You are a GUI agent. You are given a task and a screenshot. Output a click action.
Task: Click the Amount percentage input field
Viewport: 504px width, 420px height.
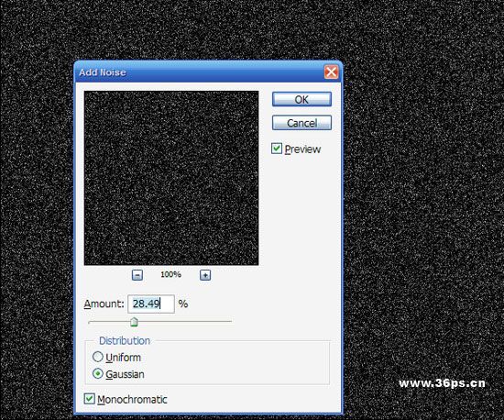pos(151,304)
